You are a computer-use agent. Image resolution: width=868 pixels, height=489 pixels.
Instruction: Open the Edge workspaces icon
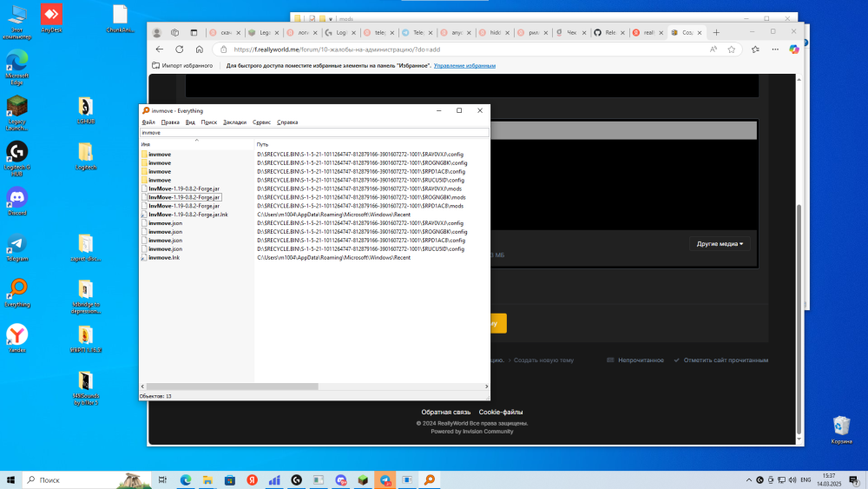click(175, 33)
